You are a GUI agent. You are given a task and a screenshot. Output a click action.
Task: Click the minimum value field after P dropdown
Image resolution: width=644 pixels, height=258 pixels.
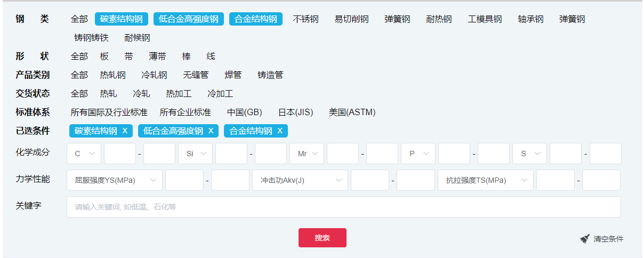click(x=454, y=154)
